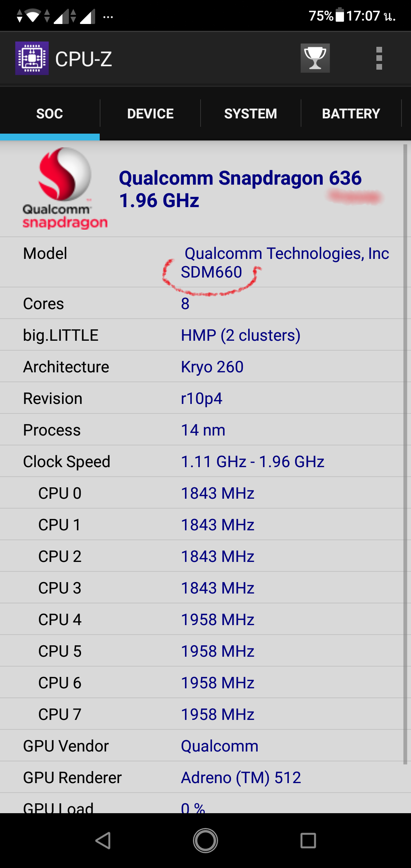Tap the GPU Renderer Adreno 512 row
The image size is (411, 868).
click(x=202, y=777)
